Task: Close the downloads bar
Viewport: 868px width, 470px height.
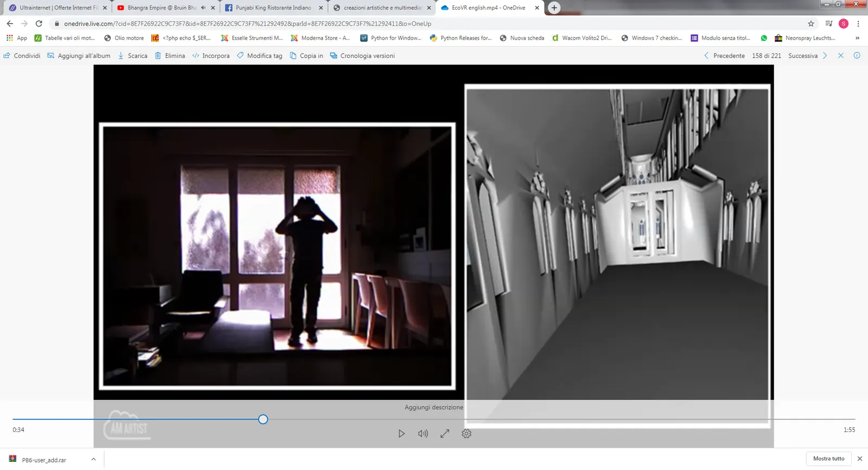Action: point(859,459)
